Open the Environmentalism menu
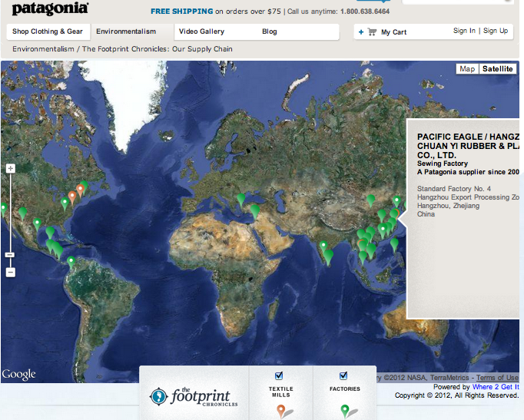Viewport: 524px width, 420px height. (126, 31)
